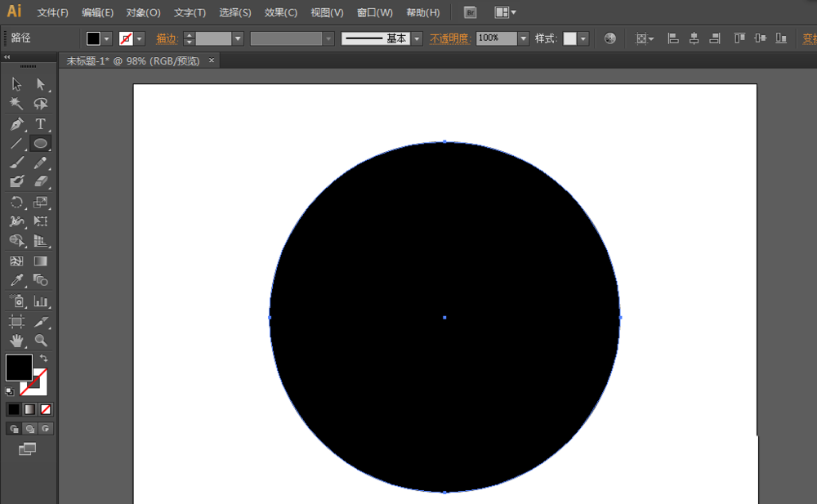Select the Pen tool
Viewport: 817px width, 504px height.
pyautogui.click(x=16, y=124)
